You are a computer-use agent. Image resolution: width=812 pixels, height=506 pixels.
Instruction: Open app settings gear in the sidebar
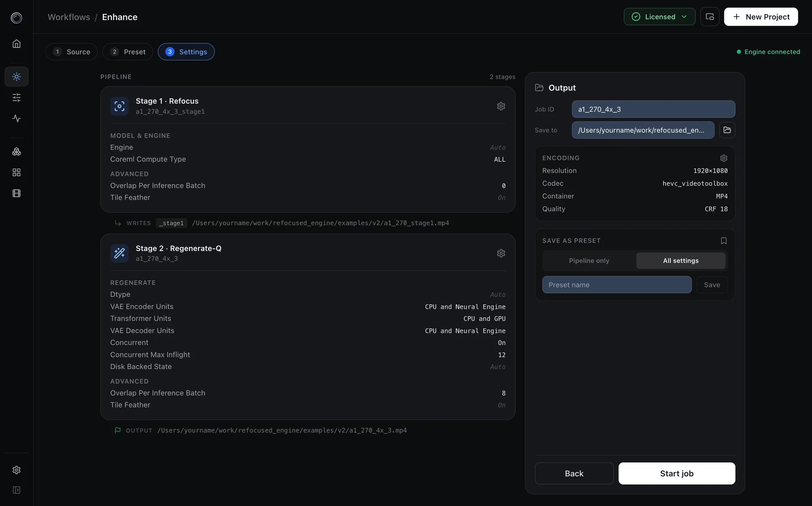pyautogui.click(x=16, y=470)
